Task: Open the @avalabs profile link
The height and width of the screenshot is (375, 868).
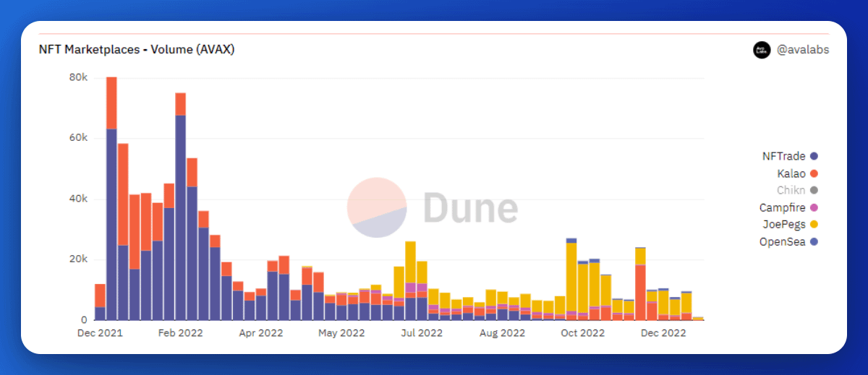Action: pyautogui.click(x=802, y=50)
